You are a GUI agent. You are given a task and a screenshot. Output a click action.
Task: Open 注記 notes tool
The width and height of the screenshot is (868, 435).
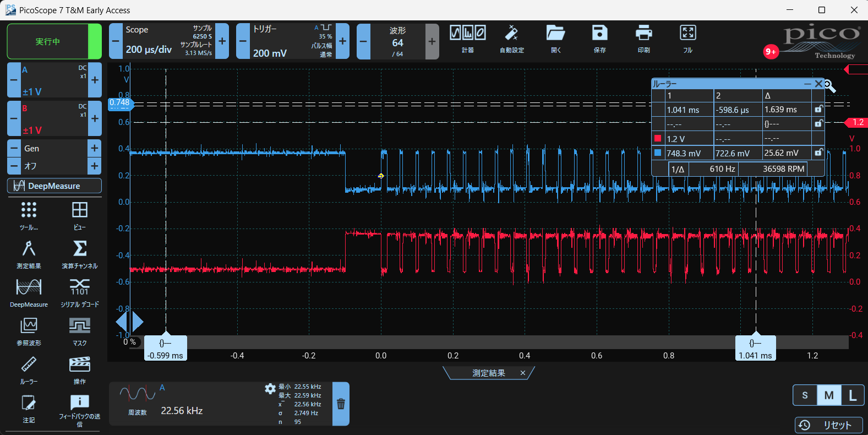coord(29,408)
